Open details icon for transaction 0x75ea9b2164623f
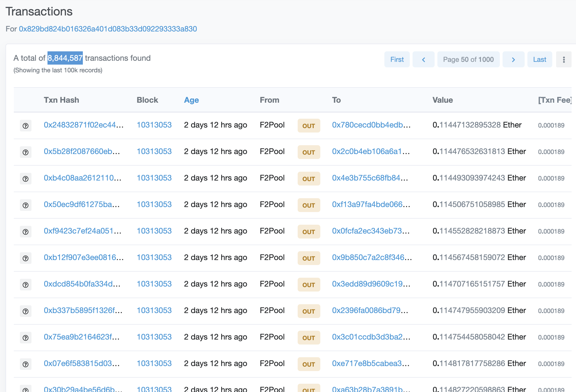This screenshot has width=576, height=392. [x=25, y=338]
